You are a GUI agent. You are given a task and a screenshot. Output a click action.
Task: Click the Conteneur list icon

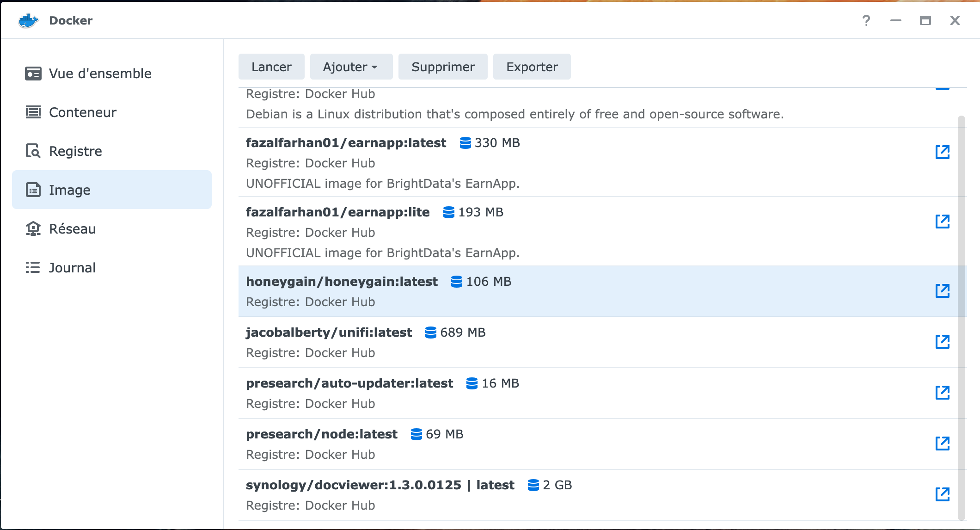[33, 112]
